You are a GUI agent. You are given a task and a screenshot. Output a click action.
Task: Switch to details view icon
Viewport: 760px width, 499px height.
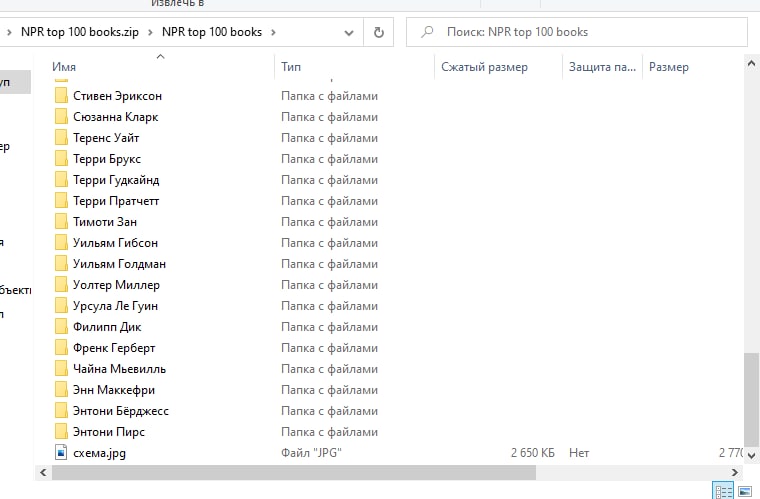723,491
